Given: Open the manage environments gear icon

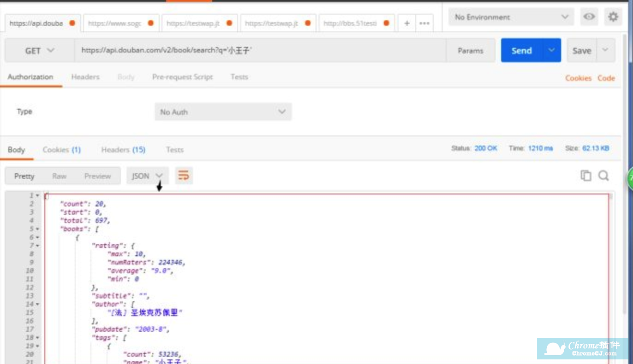Looking at the screenshot, I should [x=613, y=17].
